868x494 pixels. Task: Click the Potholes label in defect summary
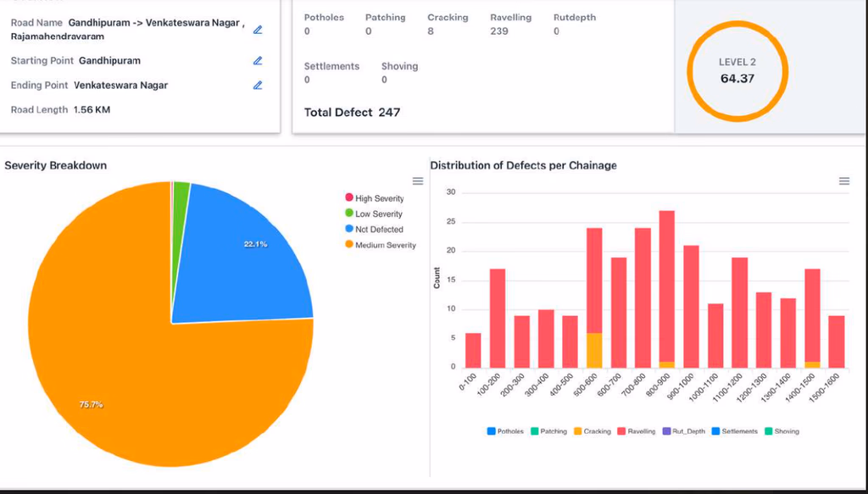pos(324,18)
